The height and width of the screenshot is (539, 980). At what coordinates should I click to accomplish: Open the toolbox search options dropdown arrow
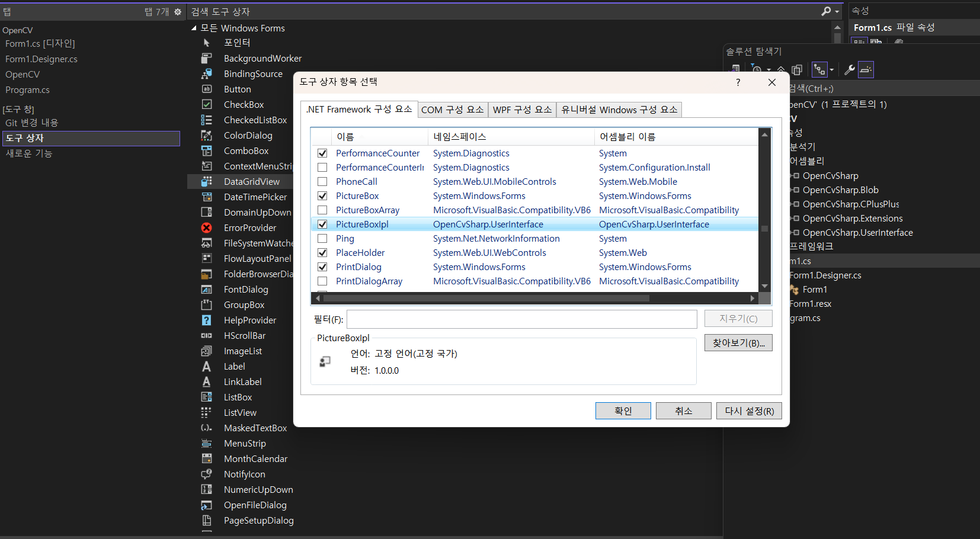[837, 11]
